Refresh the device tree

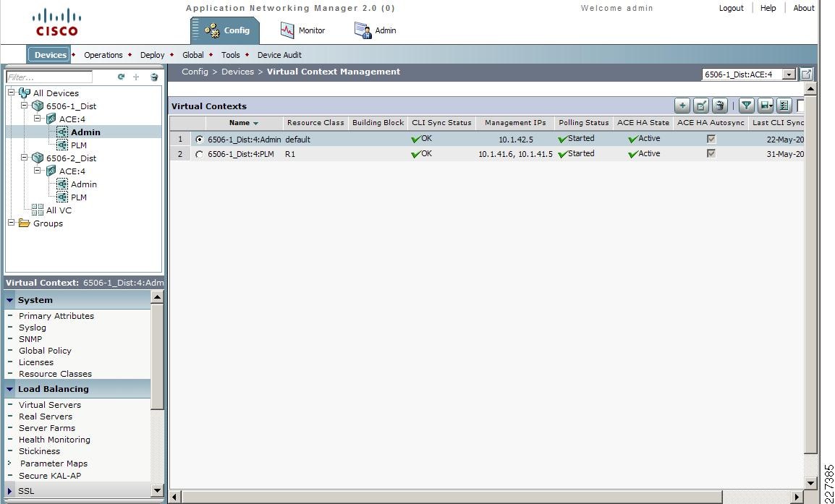point(122,77)
